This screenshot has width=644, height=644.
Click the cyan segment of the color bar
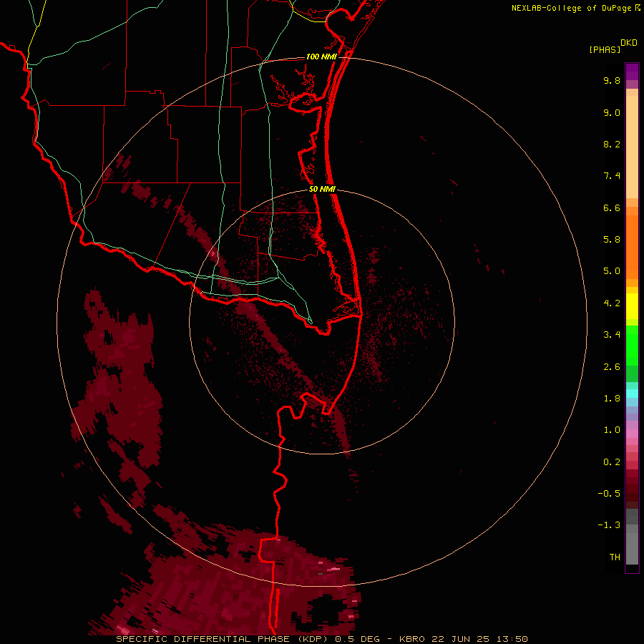coord(632,394)
